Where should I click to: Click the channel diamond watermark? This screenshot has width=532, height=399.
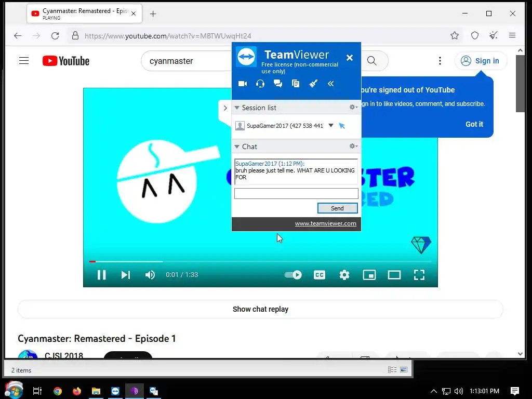pyautogui.click(x=421, y=245)
